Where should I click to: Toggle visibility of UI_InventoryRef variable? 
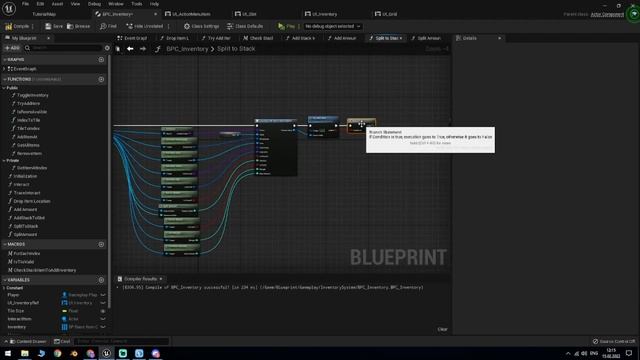103,303
